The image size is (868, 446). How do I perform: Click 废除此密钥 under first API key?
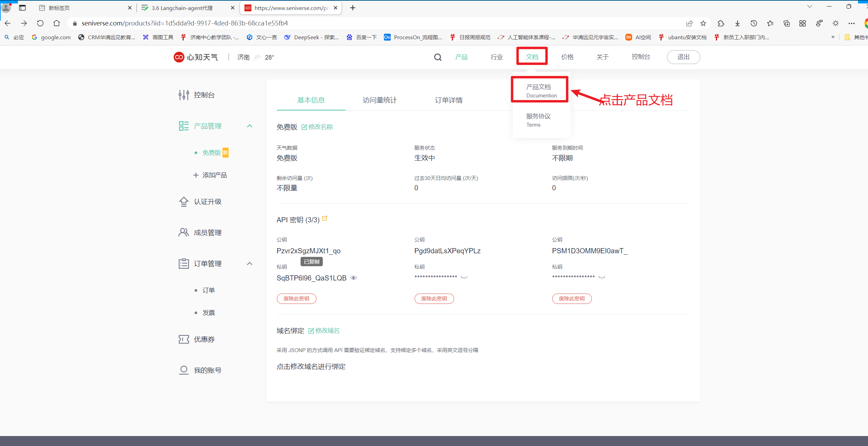pos(296,298)
